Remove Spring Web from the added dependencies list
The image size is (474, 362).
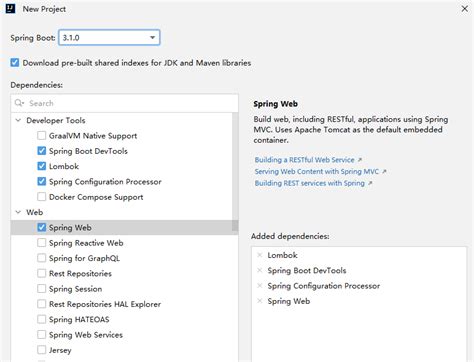click(260, 301)
